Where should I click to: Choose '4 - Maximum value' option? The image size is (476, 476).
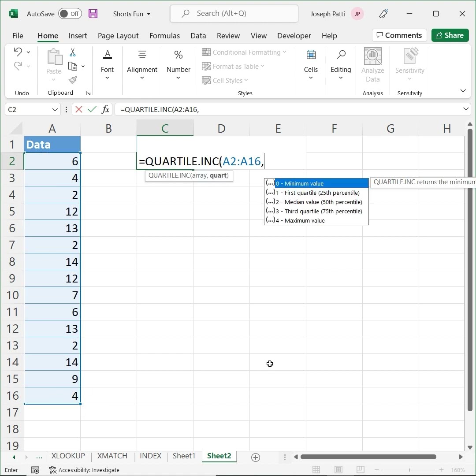pos(316,220)
